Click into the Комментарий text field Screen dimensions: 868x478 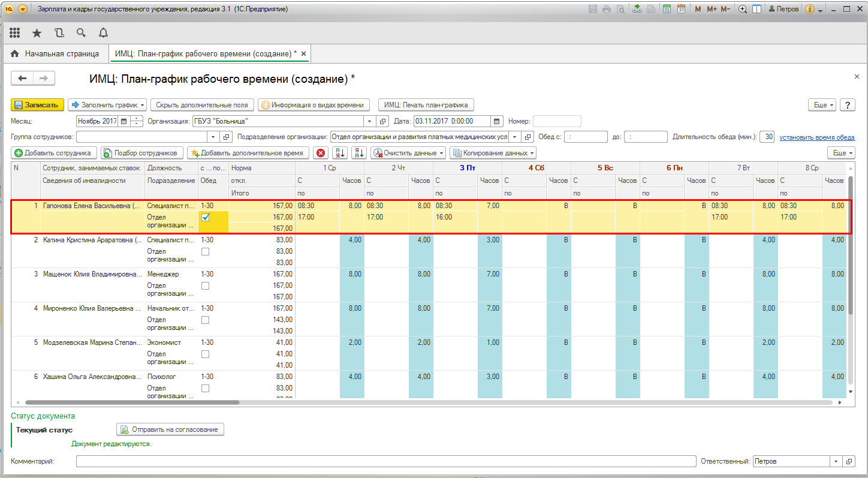385,461
